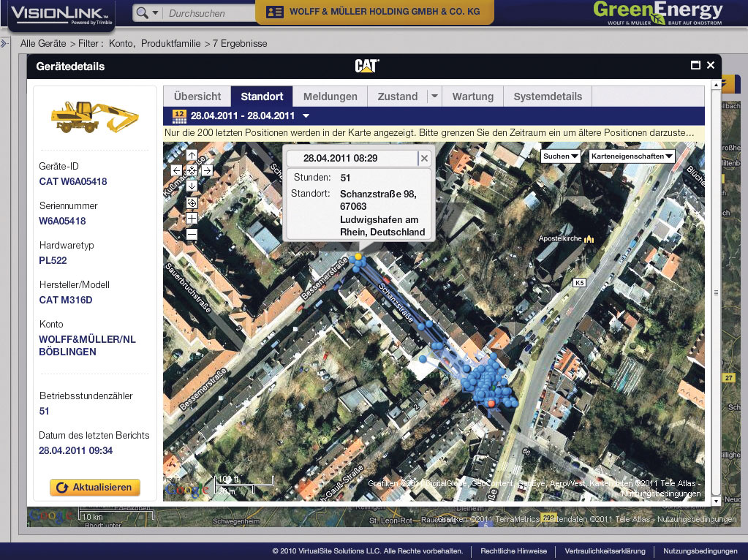Pan the map left with arrow control
748x560 pixels.
[x=176, y=171]
